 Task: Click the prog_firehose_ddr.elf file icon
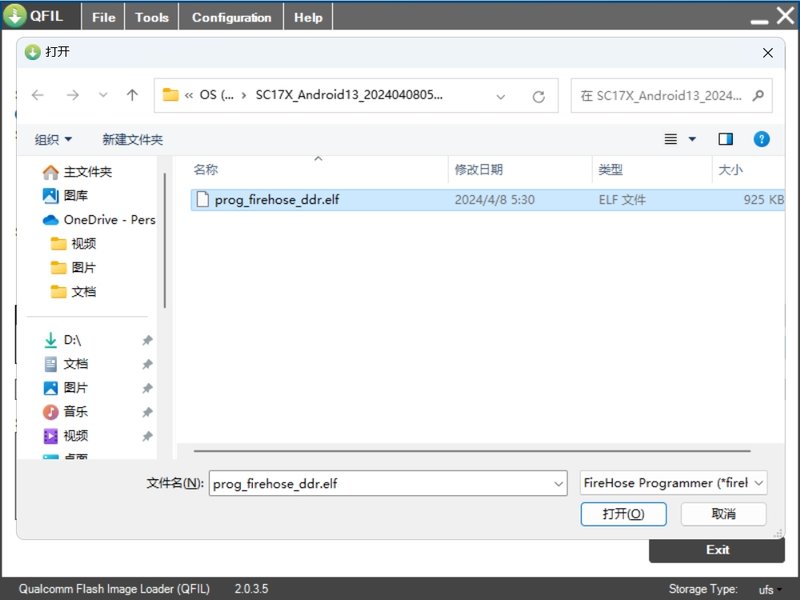click(203, 199)
